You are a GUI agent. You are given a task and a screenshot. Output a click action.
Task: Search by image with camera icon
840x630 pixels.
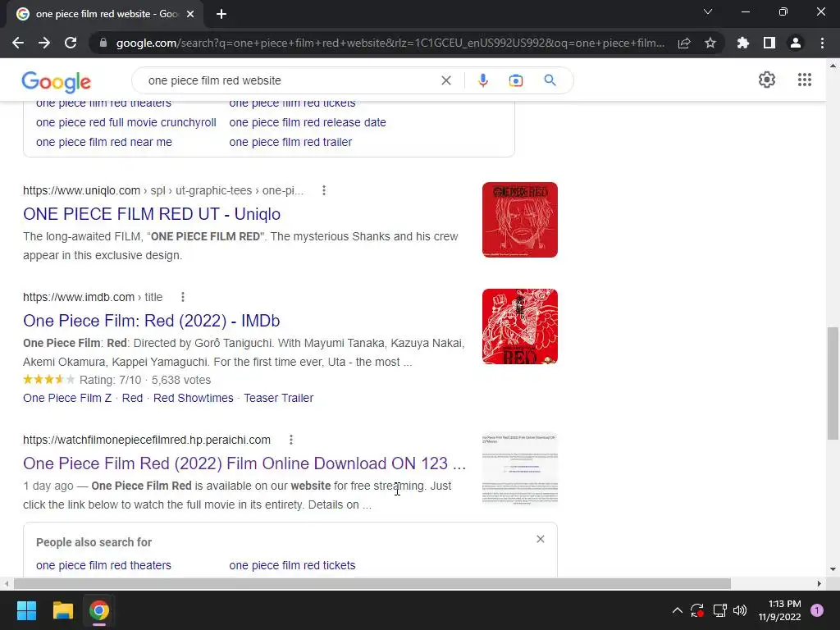515,80
